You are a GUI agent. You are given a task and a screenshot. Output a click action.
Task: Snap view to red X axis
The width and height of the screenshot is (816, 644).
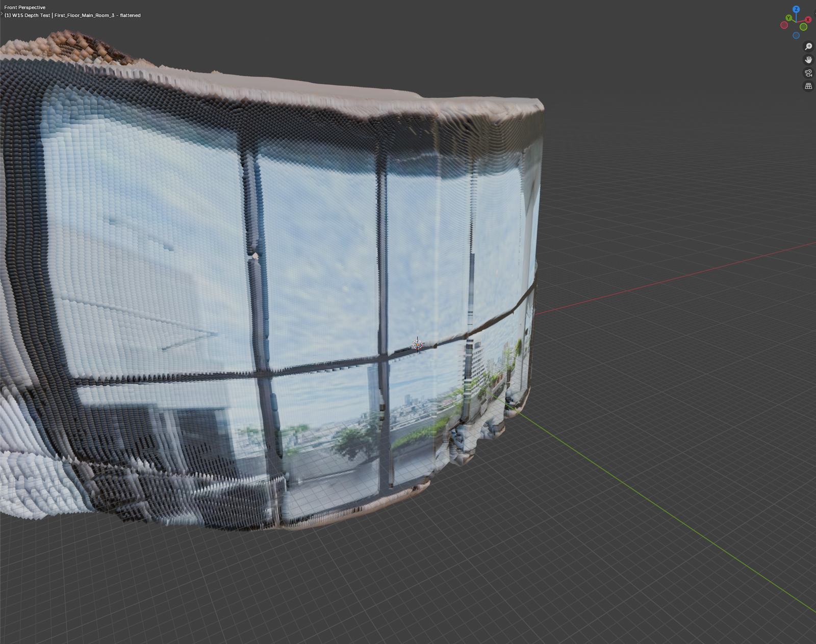tap(808, 19)
